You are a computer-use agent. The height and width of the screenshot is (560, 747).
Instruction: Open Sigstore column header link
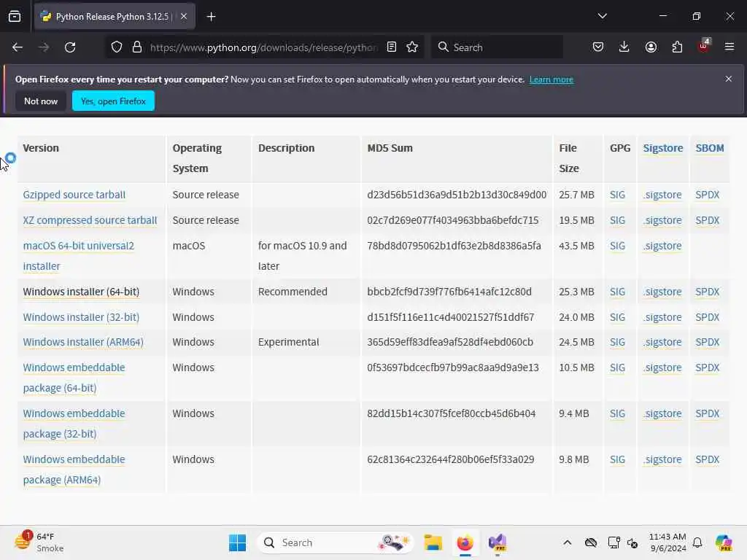click(x=662, y=148)
